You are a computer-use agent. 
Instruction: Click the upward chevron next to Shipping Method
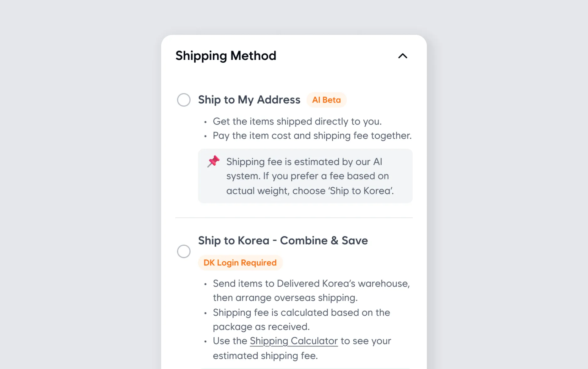click(402, 56)
